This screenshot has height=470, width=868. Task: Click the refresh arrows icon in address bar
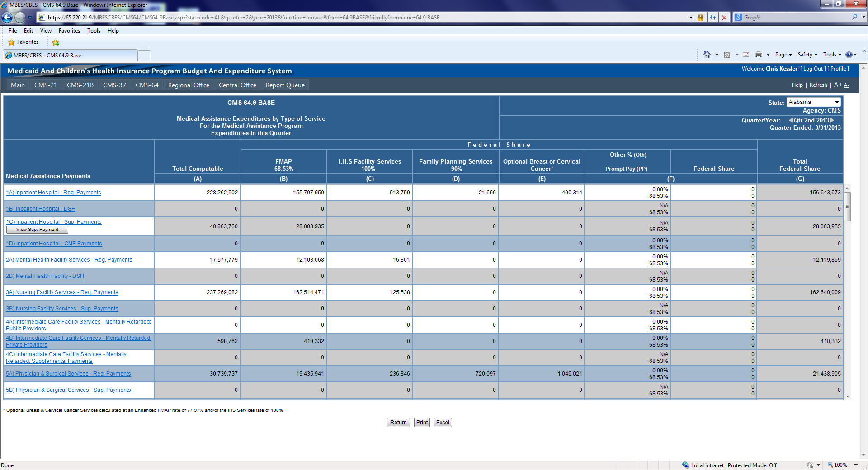(713, 18)
